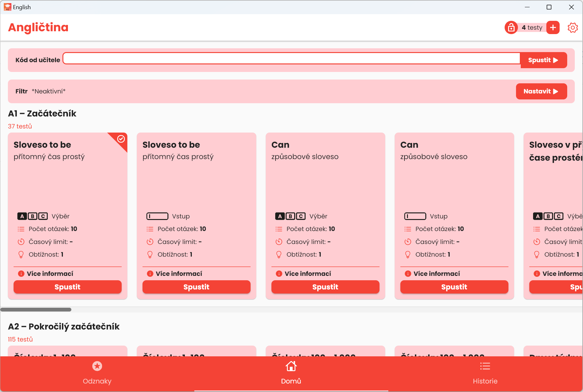Image resolution: width=583 pixels, height=392 pixels.
Task: Click the clock icon on Can Výběr card
Action: click(x=279, y=242)
